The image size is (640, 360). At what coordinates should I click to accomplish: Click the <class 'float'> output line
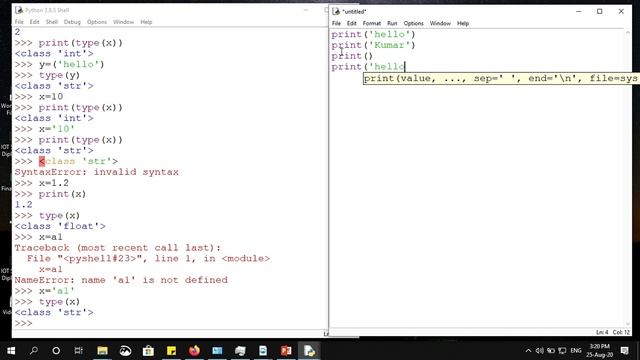(x=60, y=226)
